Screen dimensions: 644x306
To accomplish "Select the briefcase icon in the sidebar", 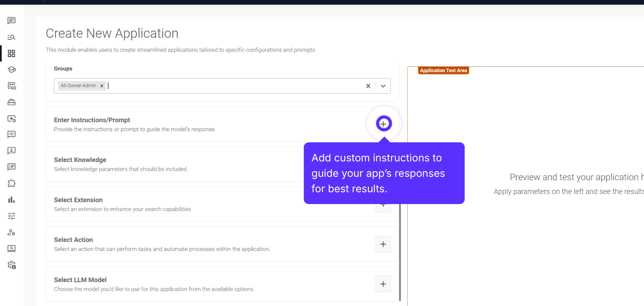I will click(11, 102).
